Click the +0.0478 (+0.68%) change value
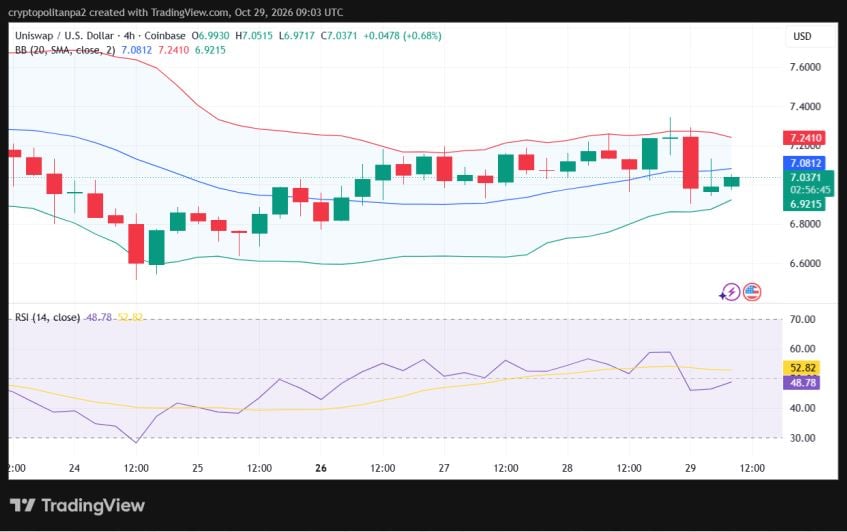Viewport: 847px width, 532px height. (x=402, y=36)
